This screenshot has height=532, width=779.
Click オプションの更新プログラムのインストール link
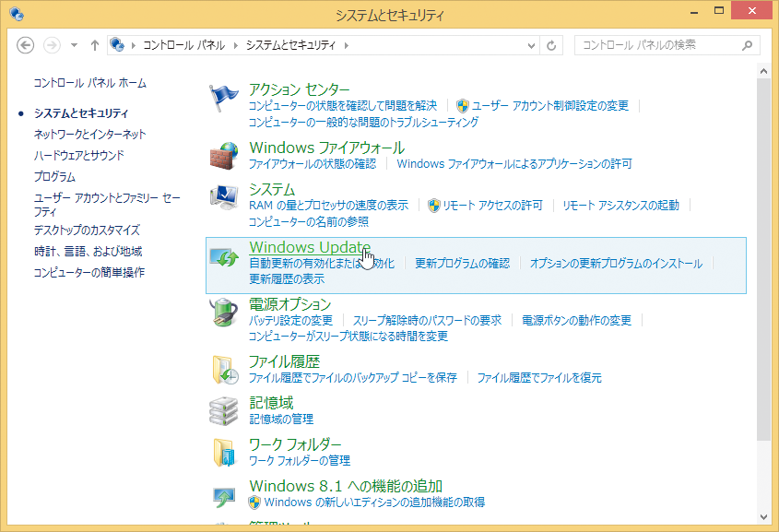tap(616, 264)
